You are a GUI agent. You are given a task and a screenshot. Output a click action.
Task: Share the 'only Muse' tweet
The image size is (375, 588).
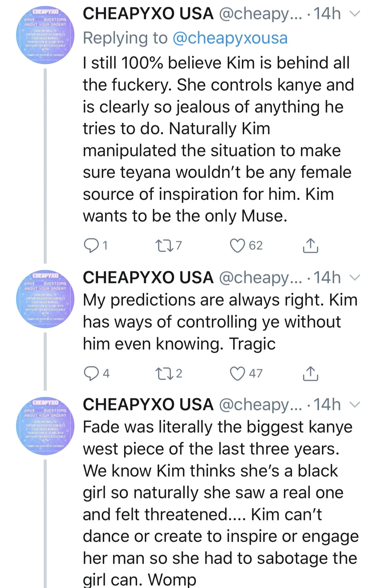coord(310,246)
